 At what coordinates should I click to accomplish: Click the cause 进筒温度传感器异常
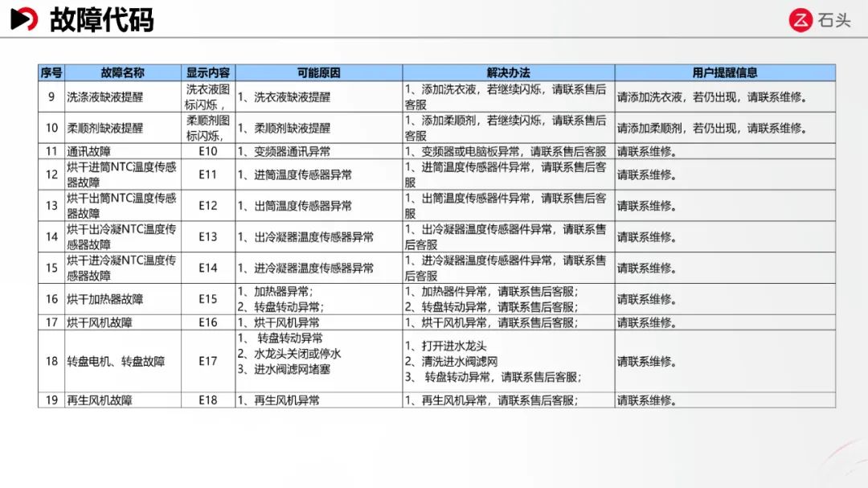pos(303,174)
